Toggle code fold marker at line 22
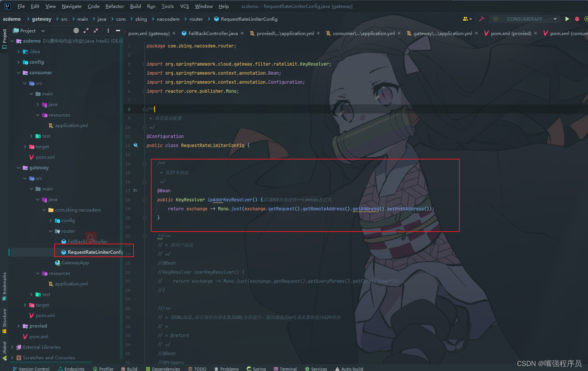Viewport: 588px width, 371px height. pos(144,236)
